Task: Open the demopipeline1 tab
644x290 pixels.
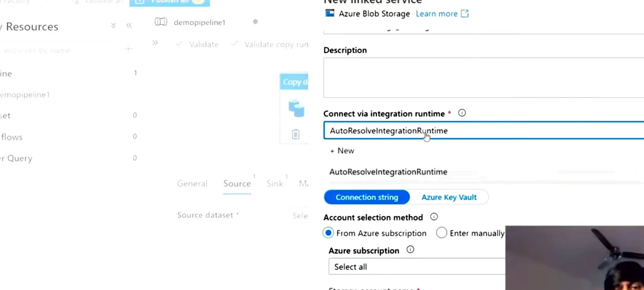Action: click(199, 23)
